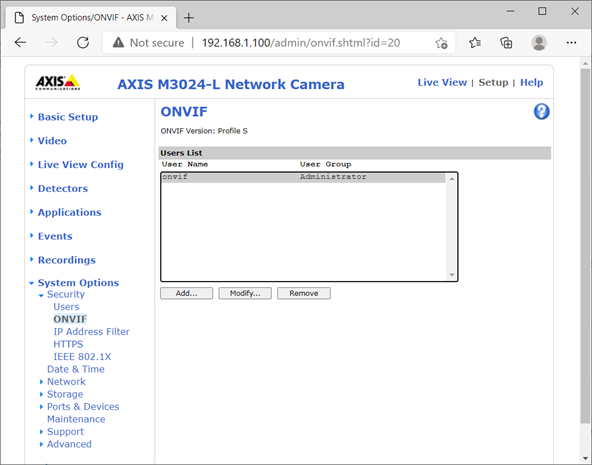Open the browser Settings and more menu
Viewport: 592px width, 465px height.
coord(571,43)
